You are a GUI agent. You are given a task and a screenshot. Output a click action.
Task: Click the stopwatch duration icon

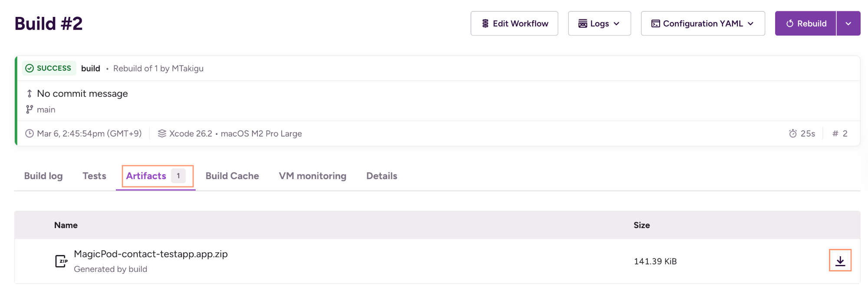pos(792,134)
